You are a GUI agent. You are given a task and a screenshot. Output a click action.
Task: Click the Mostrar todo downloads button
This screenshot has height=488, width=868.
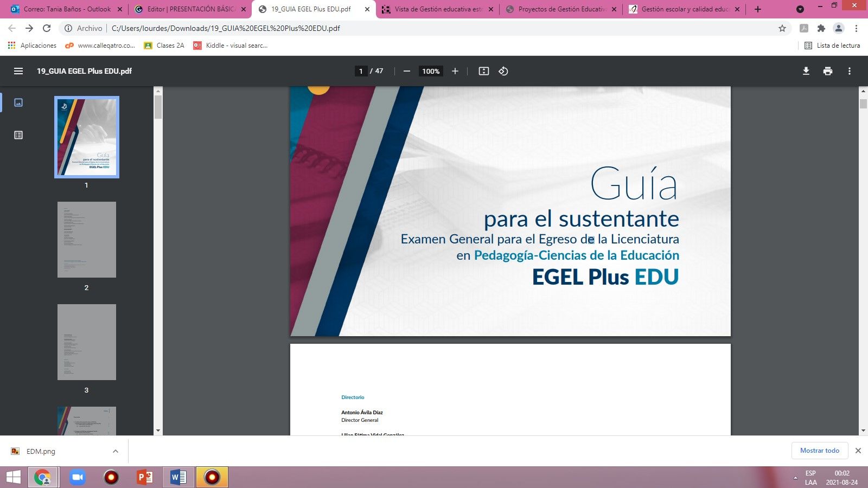[820, 451]
